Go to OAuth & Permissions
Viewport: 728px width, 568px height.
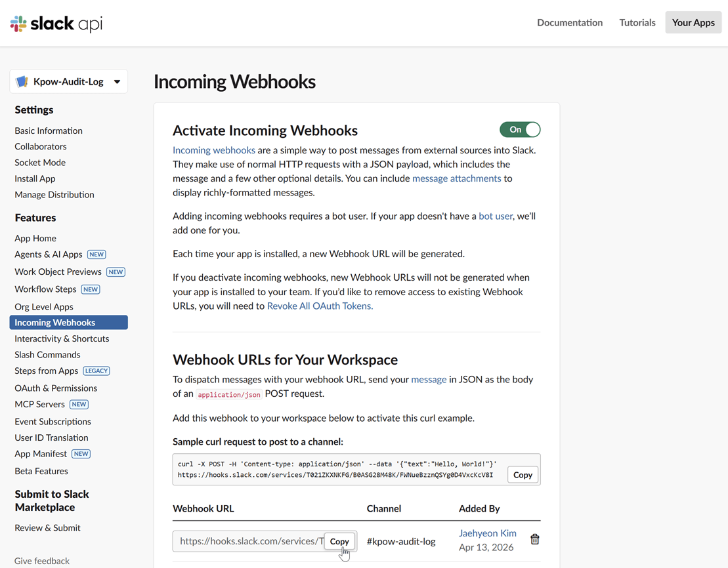click(56, 388)
